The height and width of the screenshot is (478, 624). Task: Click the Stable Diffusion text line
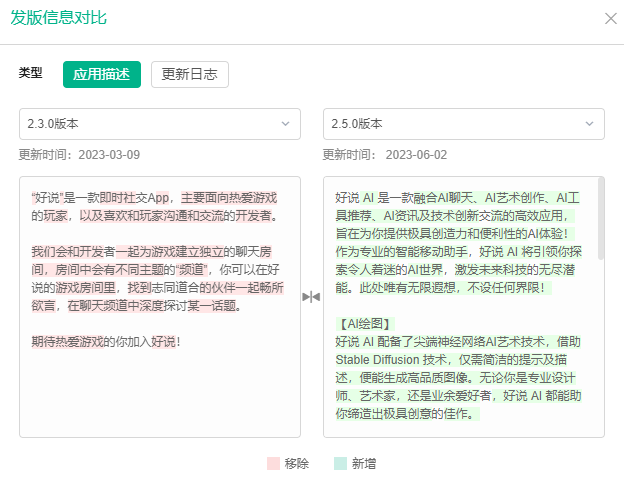[x=451, y=360]
